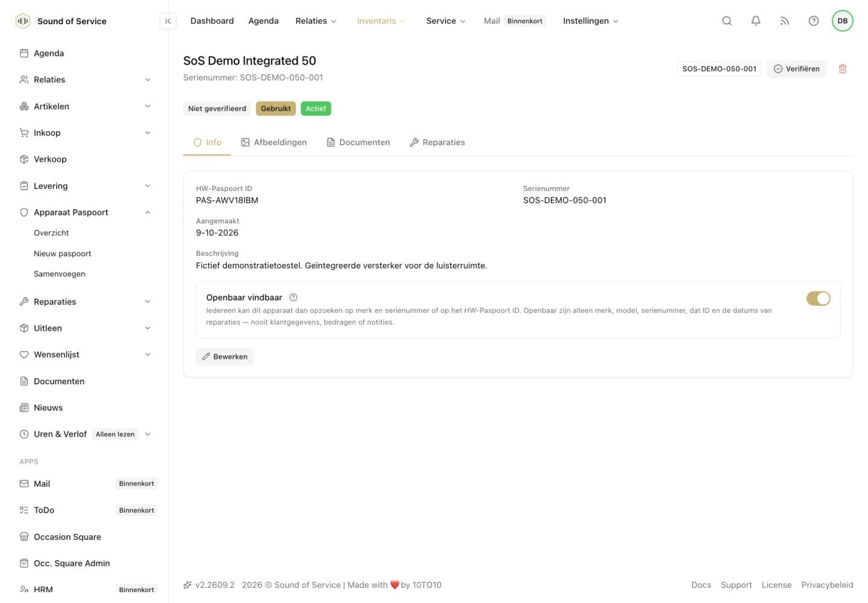Click the Bewerken button
Screen dimensions: 868x603
(224, 356)
